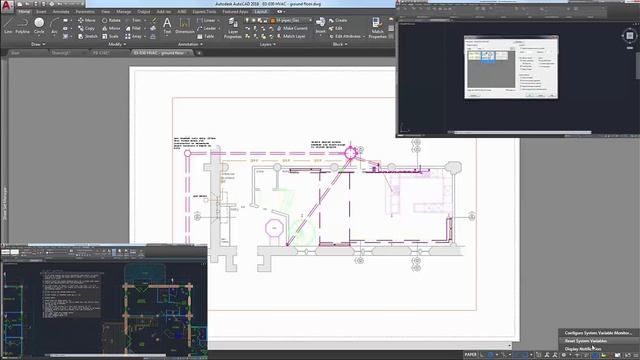Image resolution: width=640 pixels, height=360 pixels.
Task: Choose Reset System Variables
Action: [598, 341]
